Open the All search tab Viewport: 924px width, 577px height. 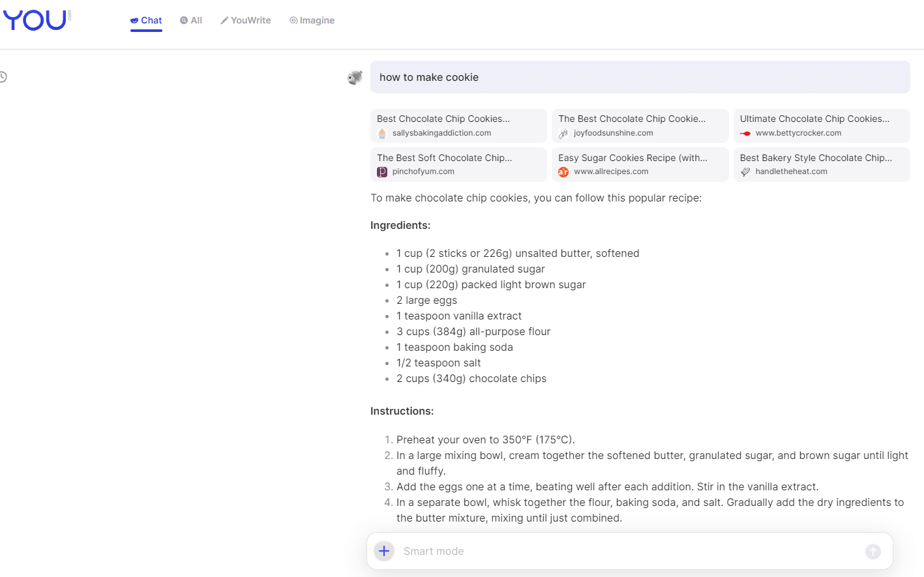[191, 20]
